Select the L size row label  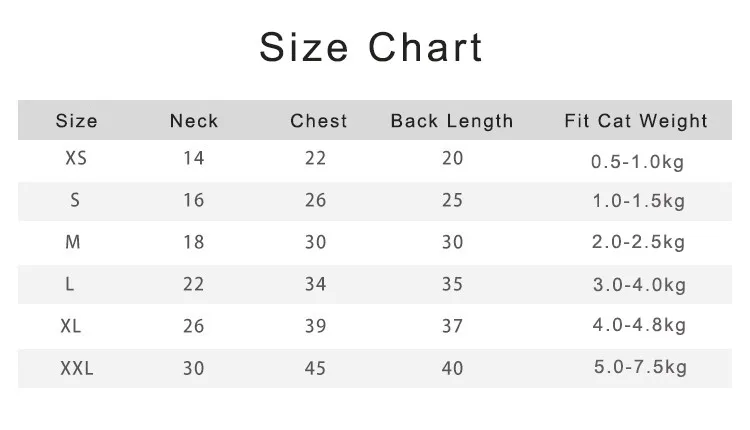click(70, 284)
